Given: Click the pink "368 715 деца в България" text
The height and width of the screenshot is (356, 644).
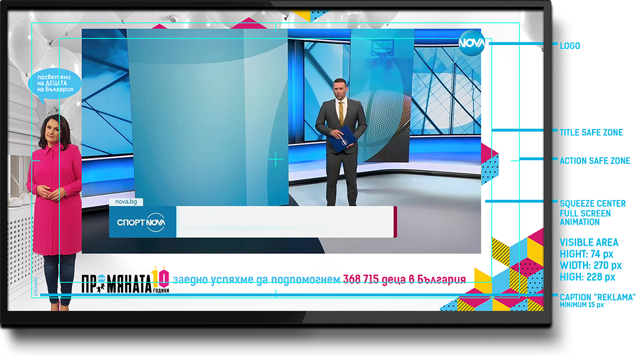Looking at the screenshot, I should tap(404, 279).
